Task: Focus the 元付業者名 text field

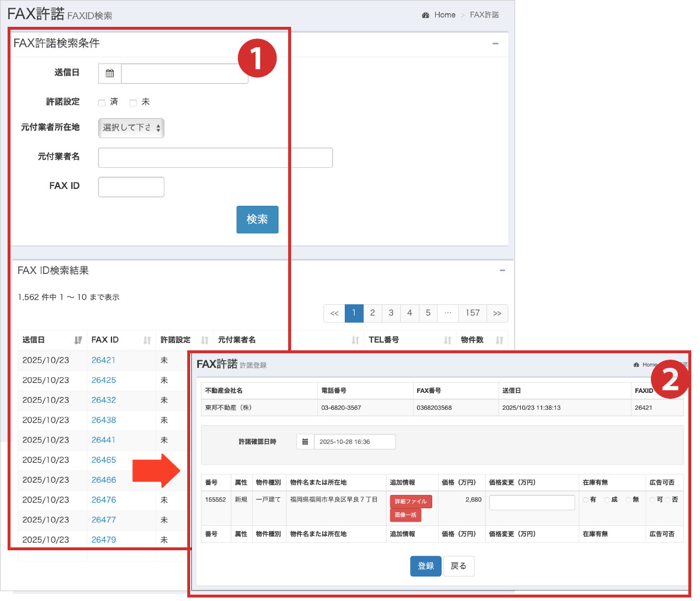Action: click(215, 157)
